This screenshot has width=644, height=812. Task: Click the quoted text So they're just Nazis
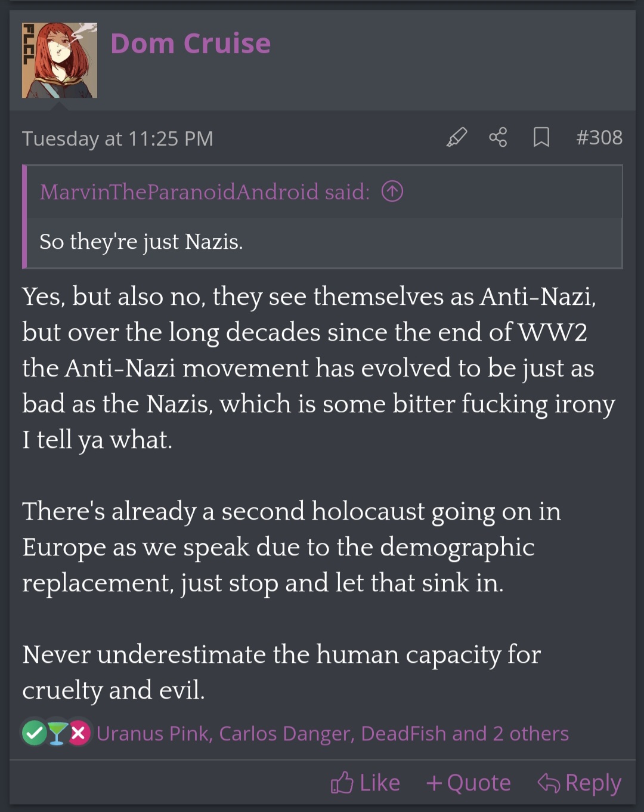[141, 242]
